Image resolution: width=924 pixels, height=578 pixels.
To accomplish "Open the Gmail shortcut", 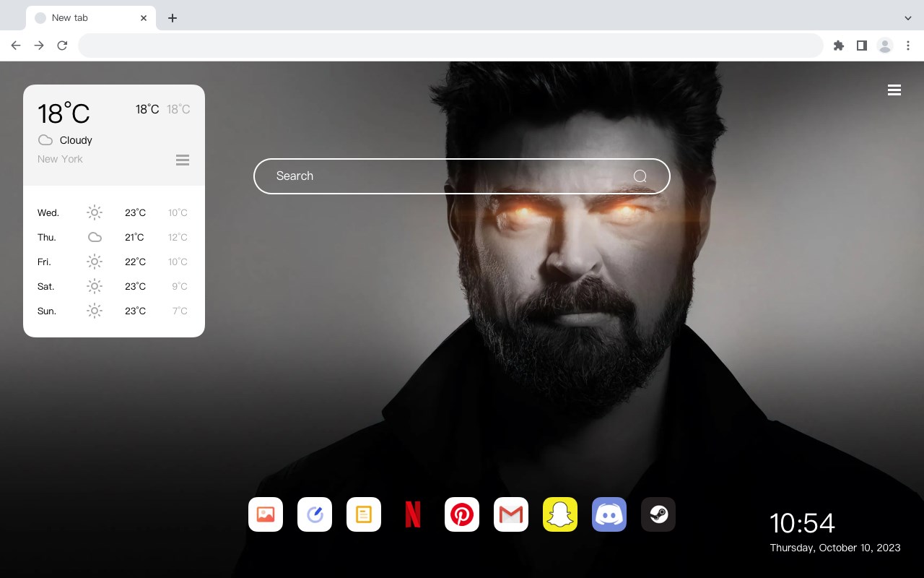I will pyautogui.click(x=511, y=514).
